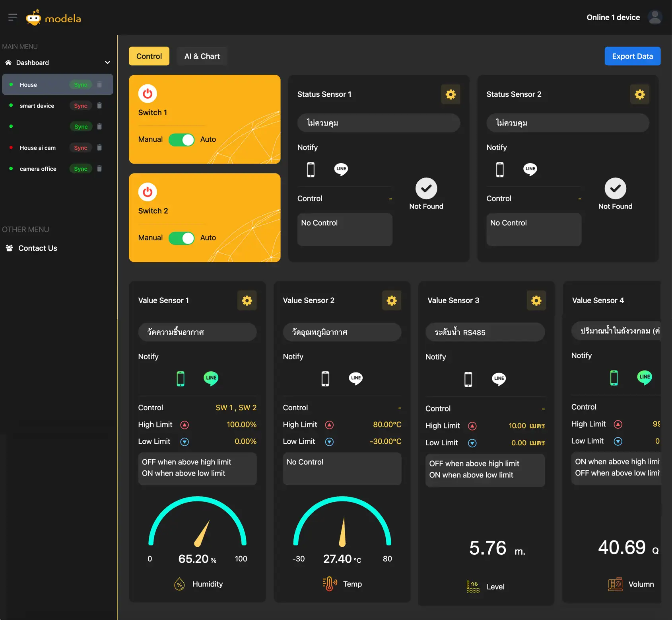Image resolution: width=672 pixels, height=620 pixels.
Task: Click Status Sensor 1 Not Found checkmark
Action: [x=426, y=189]
